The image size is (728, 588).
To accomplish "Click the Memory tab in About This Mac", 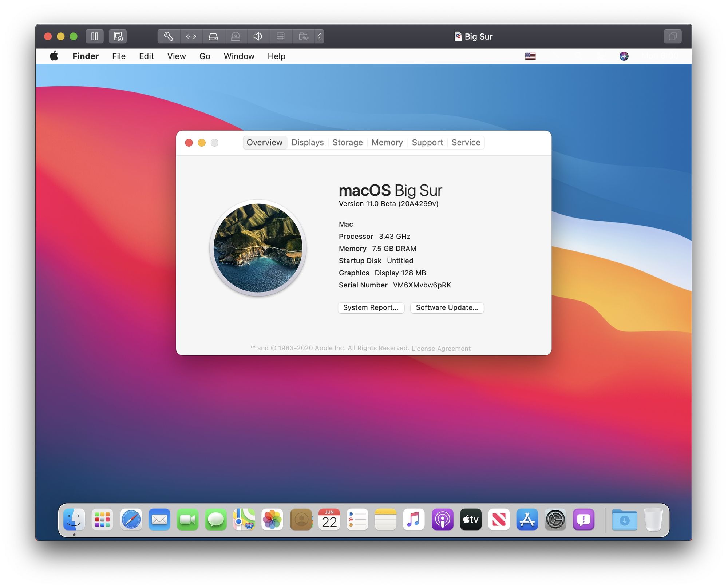I will point(387,142).
